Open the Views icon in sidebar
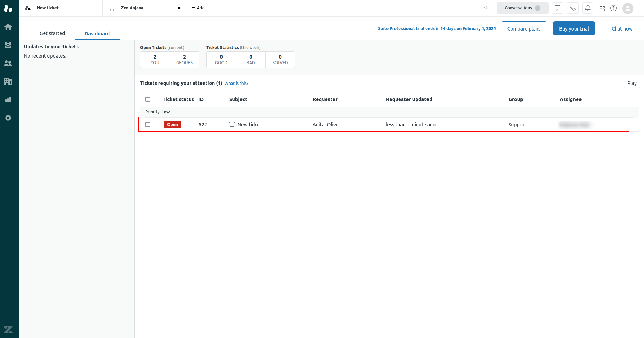Screen dimensions: 644x338 (x=8, y=45)
